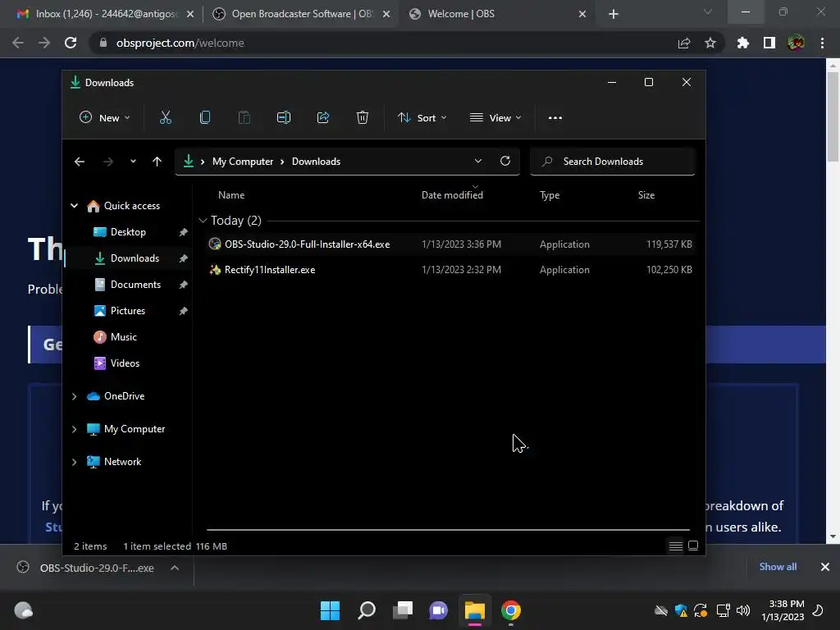
Task: Select OBS-Studio-29.0-Full-Installer-x64.exe file
Action: tap(450, 244)
